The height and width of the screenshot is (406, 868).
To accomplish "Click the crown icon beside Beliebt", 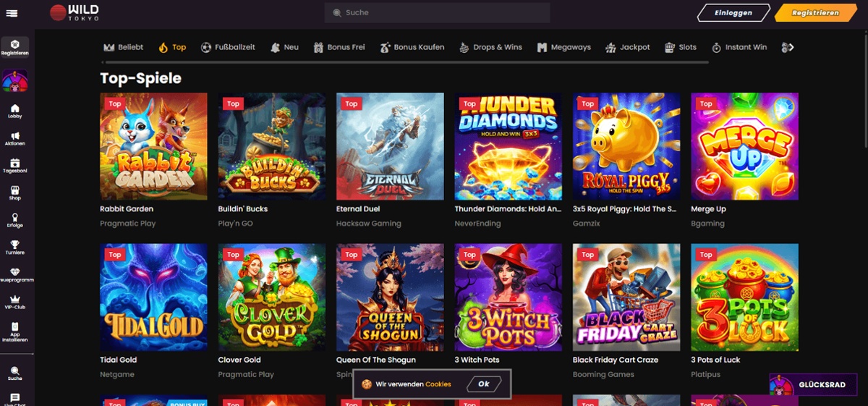I will click(109, 48).
